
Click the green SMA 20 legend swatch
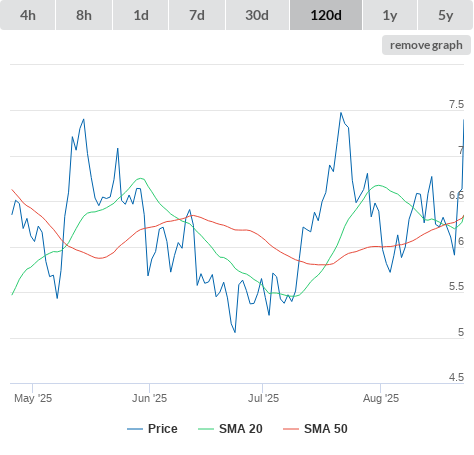tap(206, 429)
